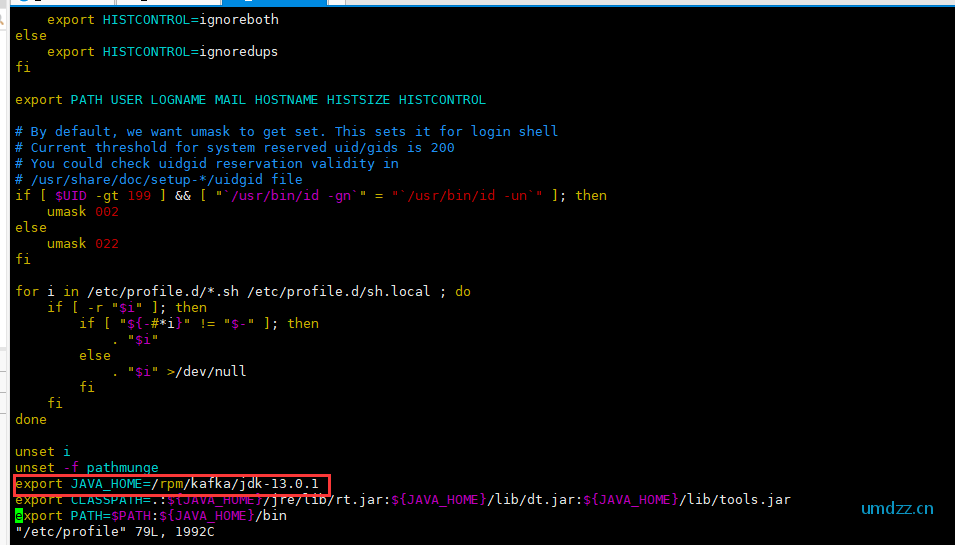Viewport: 955px width, 545px height.
Task: Click the "unset -f pathmunge" line
Action: coord(86,468)
